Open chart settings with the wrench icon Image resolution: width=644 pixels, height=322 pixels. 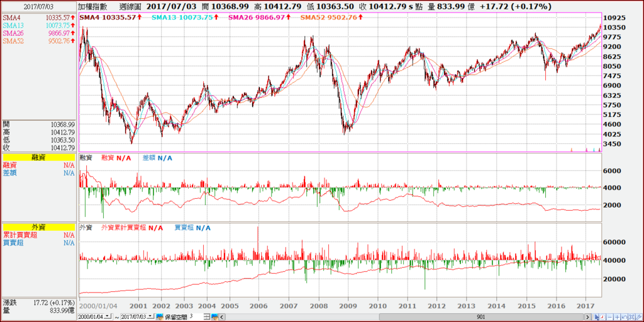639,317
